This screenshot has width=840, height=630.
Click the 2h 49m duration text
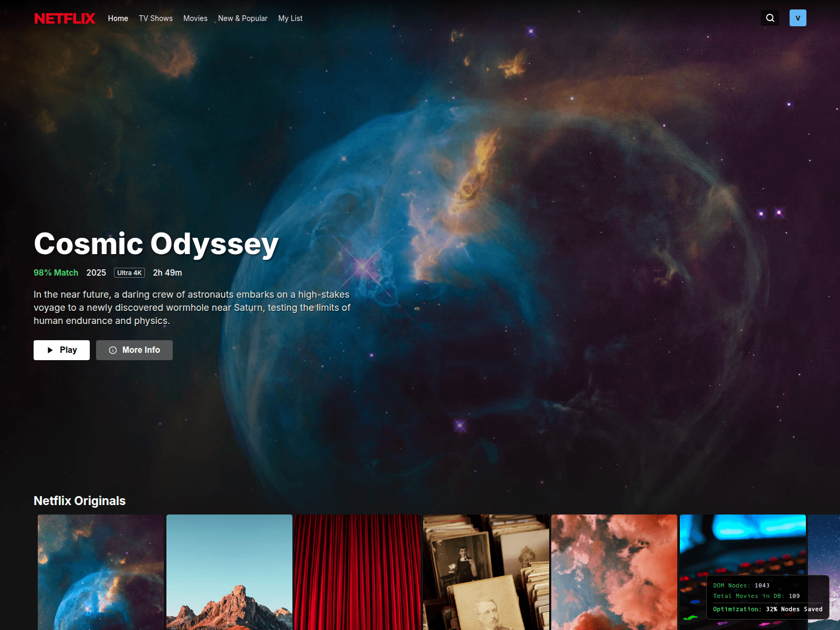[167, 273]
